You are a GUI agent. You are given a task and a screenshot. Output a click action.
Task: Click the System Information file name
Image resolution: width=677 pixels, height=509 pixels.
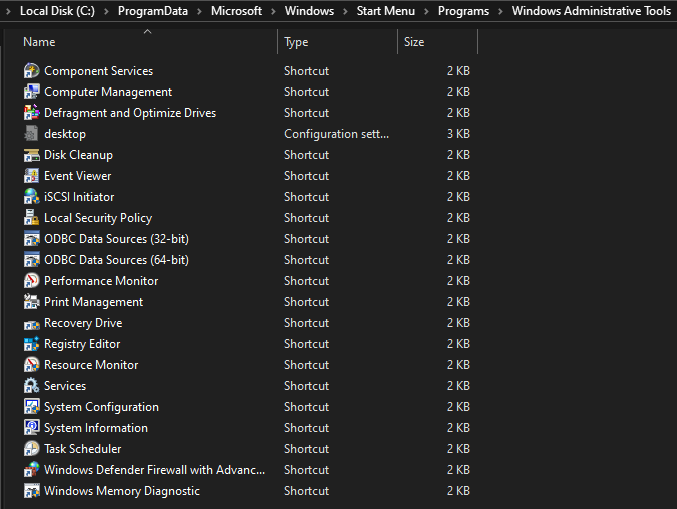pyautogui.click(x=96, y=428)
